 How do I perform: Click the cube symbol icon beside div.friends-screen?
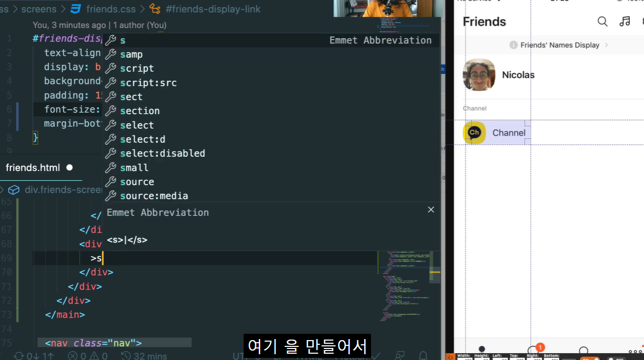click(x=14, y=190)
